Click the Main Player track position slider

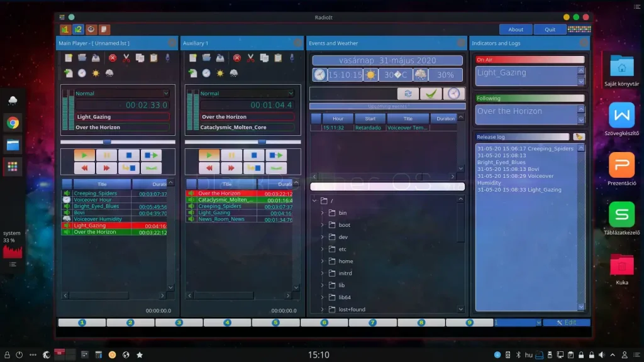click(x=118, y=142)
